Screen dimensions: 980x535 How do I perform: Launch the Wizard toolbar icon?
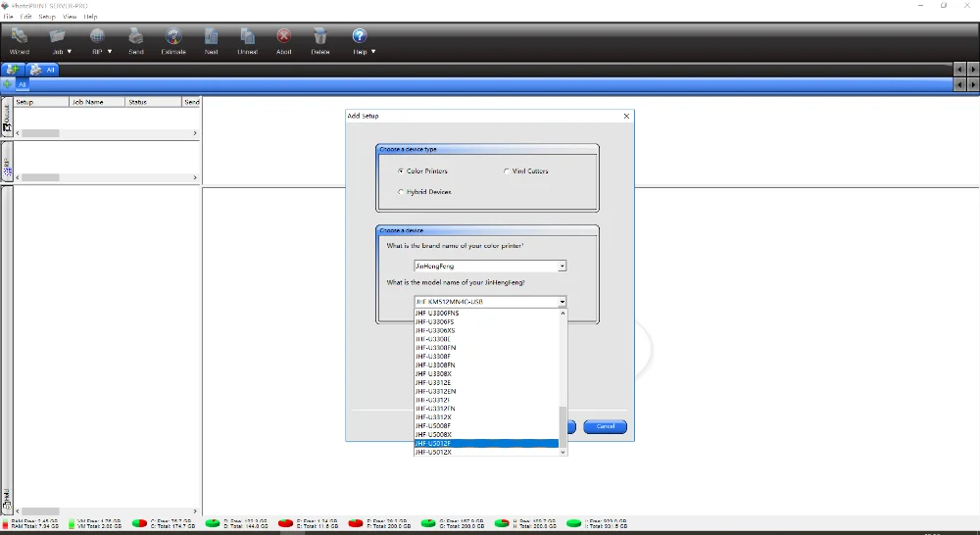coord(19,36)
